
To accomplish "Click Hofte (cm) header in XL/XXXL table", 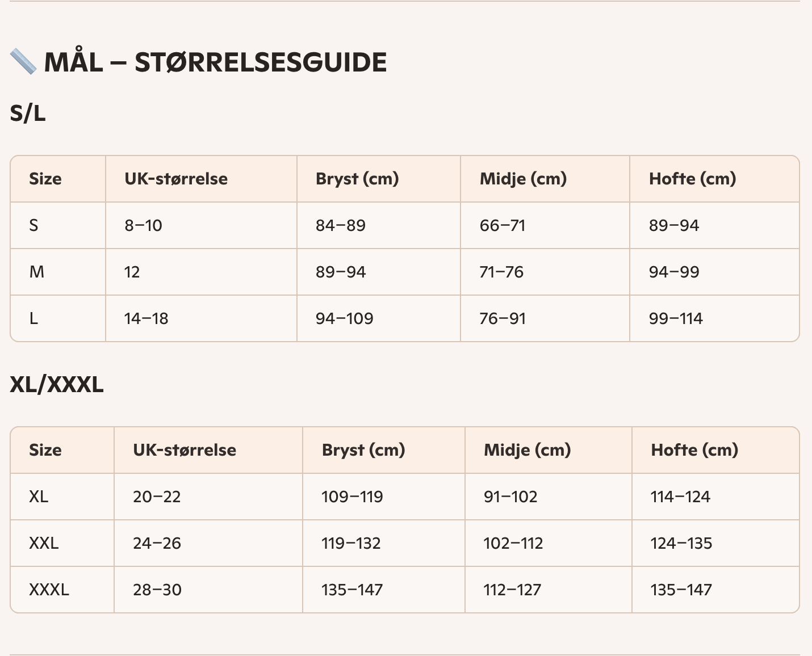I will point(694,450).
